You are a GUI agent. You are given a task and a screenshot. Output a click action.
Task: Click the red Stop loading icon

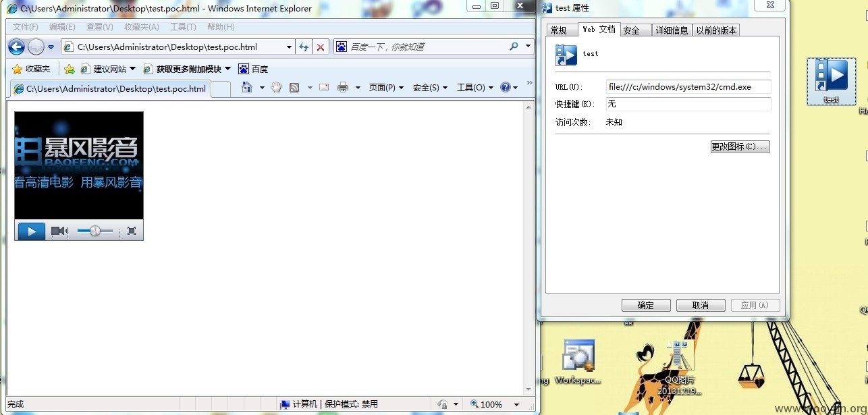(x=321, y=47)
